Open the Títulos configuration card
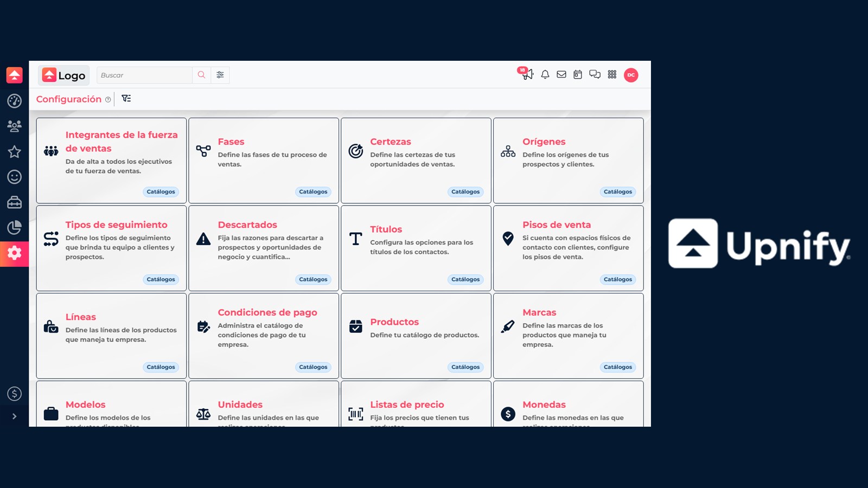This screenshot has width=868, height=488. tap(416, 248)
